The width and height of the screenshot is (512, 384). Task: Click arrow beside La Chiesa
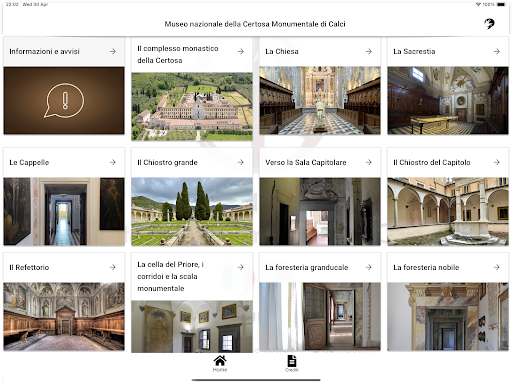click(369, 51)
